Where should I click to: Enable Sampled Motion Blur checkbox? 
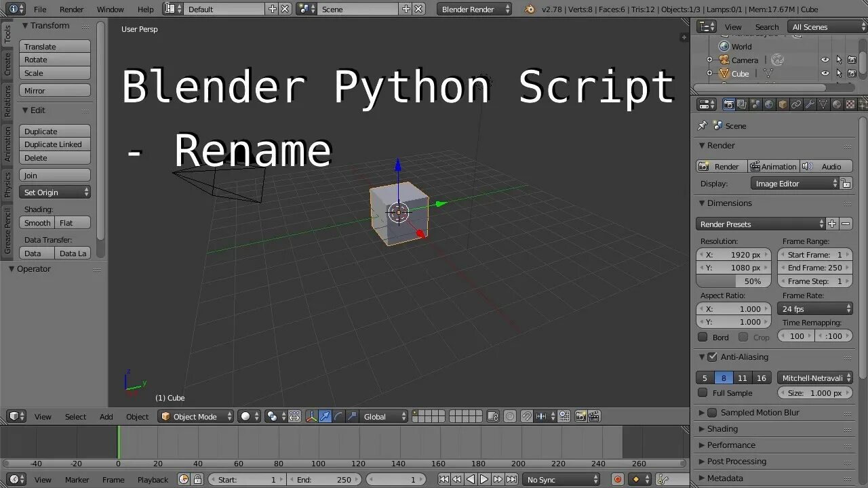pyautogui.click(x=712, y=412)
